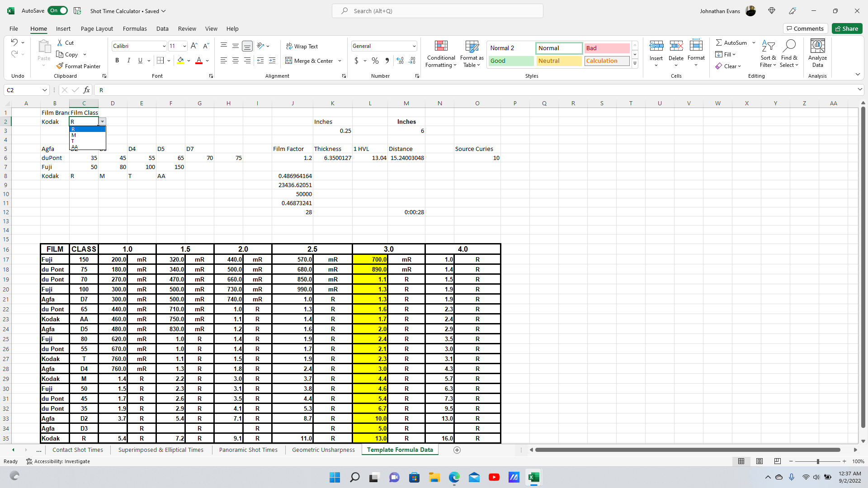The width and height of the screenshot is (868, 488).
Task: Click the zoom slider handle
Action: 817,461
